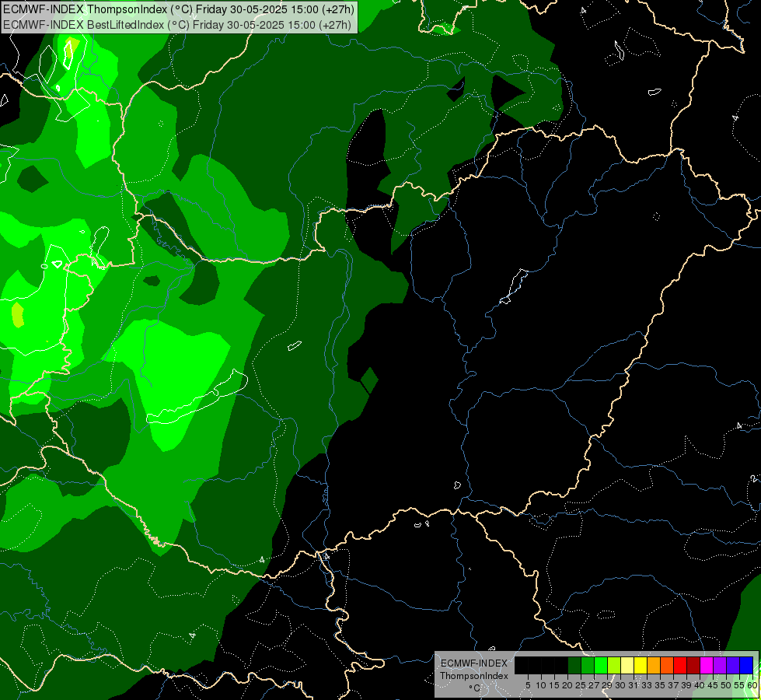Click the black legend swatch between 5 and 10
761x700 pixels.
pyautogui.click(x=535, y=665)
